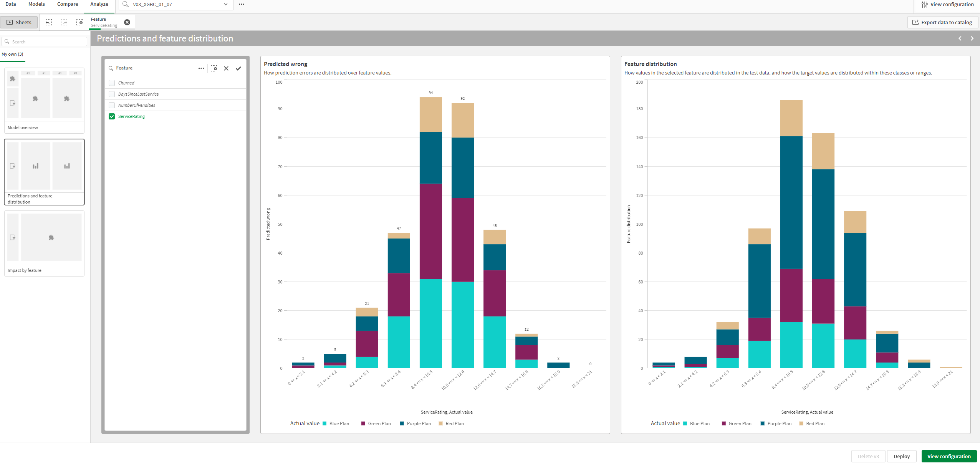Click the more options icon in feature panel
Image resolution: width=980 pixels, height=467 pixels.
coord(201,68)
